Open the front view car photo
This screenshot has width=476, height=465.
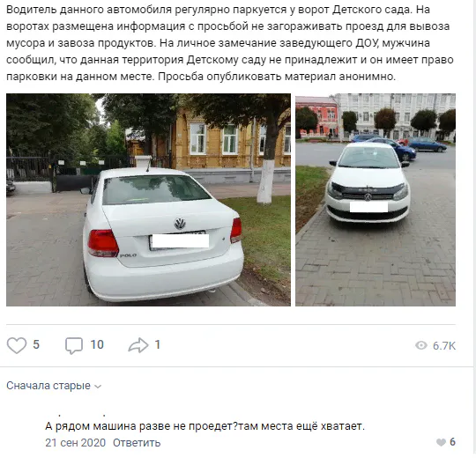coord(376,200)
